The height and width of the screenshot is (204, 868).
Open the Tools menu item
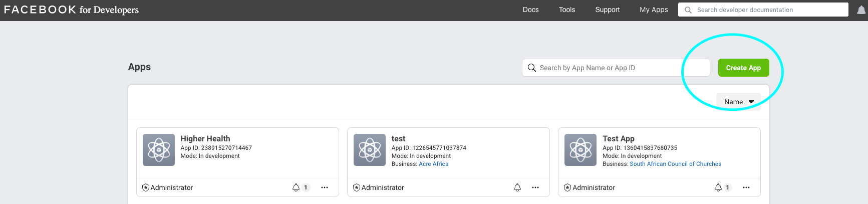[567, 10]
